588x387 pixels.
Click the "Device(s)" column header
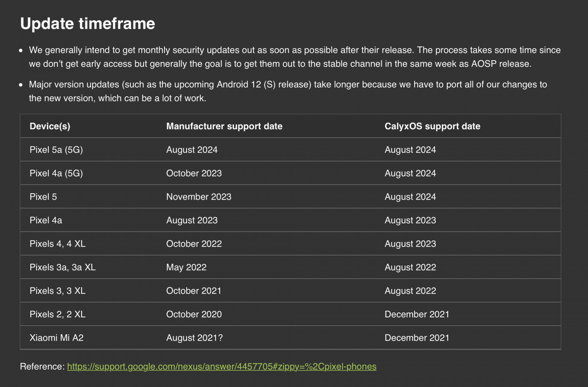click(50, 126)
